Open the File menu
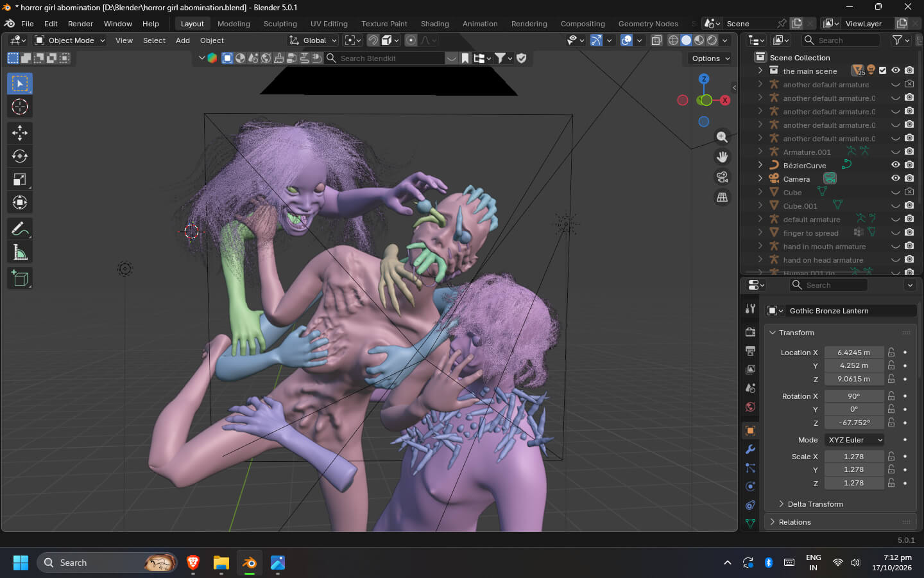Viewport: 924px width, 578px height. (x=28, y=24)
